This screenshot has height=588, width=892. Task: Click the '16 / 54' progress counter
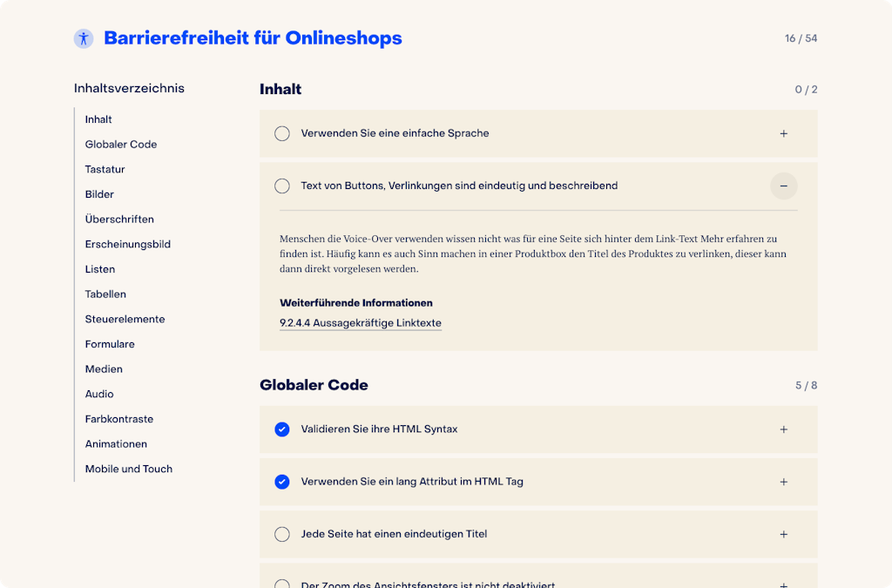pos(801,38)
